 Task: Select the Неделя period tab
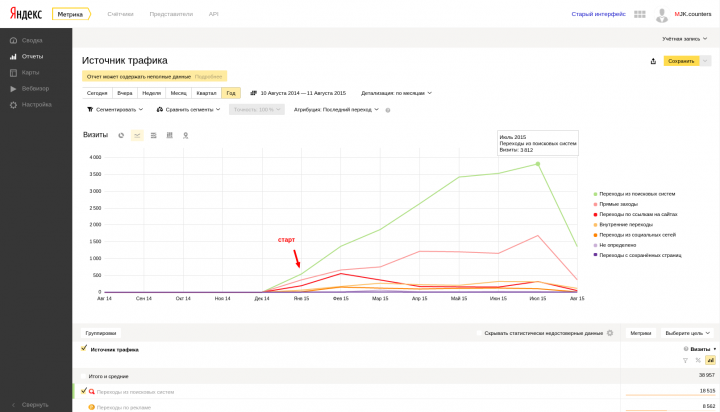click(x=152, y=93)
